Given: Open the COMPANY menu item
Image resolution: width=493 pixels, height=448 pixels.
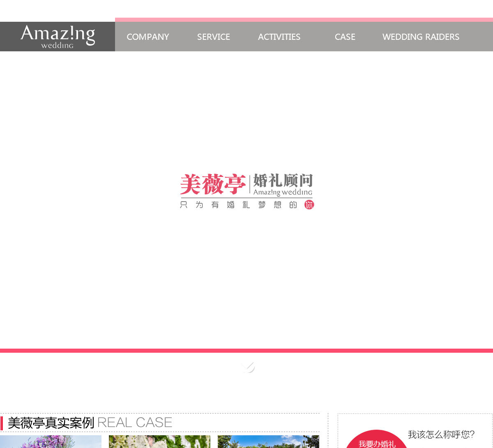Looking at the screenshot, I should tap(148, 37).
